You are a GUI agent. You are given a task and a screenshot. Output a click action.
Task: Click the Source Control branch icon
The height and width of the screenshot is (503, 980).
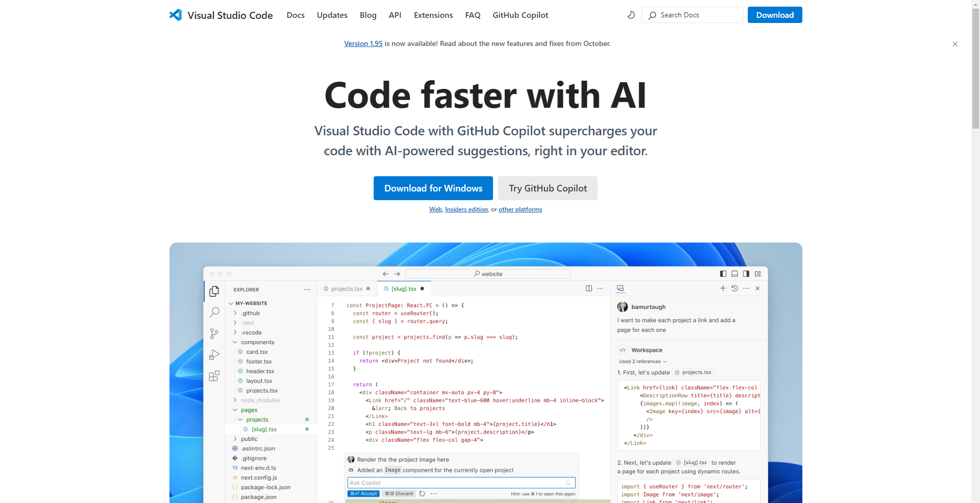[214, 333]
